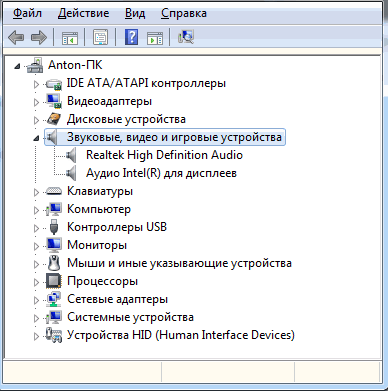Select the Мониторы label
The width and height of the screenshot is (388, 391).
point(97,245)
